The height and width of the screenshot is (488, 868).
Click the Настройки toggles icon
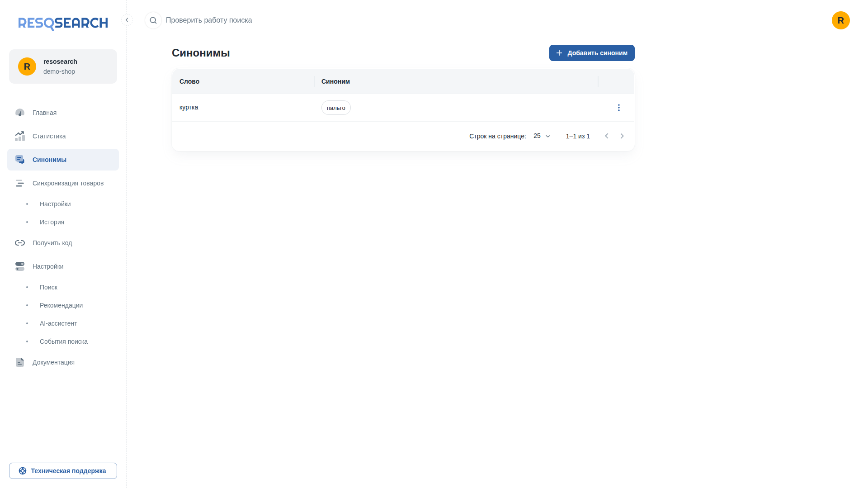pos(20,266)
